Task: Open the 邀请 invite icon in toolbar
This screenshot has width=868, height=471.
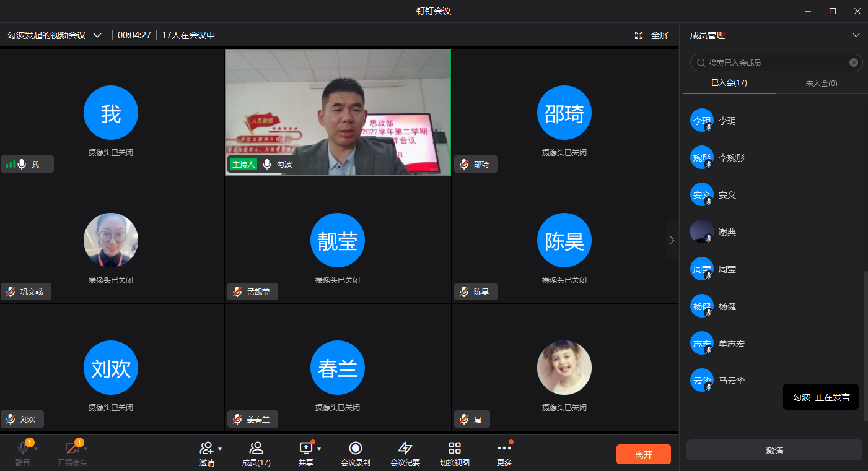Action: pos(207,449)
